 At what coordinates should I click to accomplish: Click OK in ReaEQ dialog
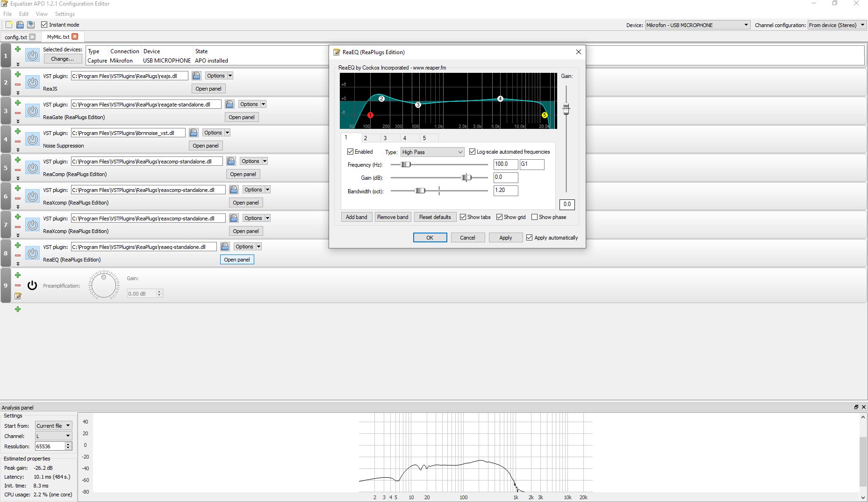pos(430,238)
